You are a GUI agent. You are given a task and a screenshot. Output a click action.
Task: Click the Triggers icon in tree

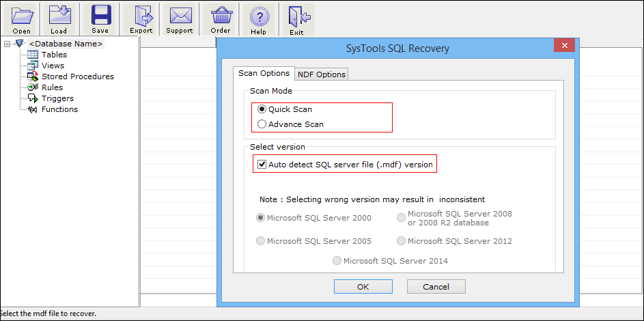click(x=33, y=98)
